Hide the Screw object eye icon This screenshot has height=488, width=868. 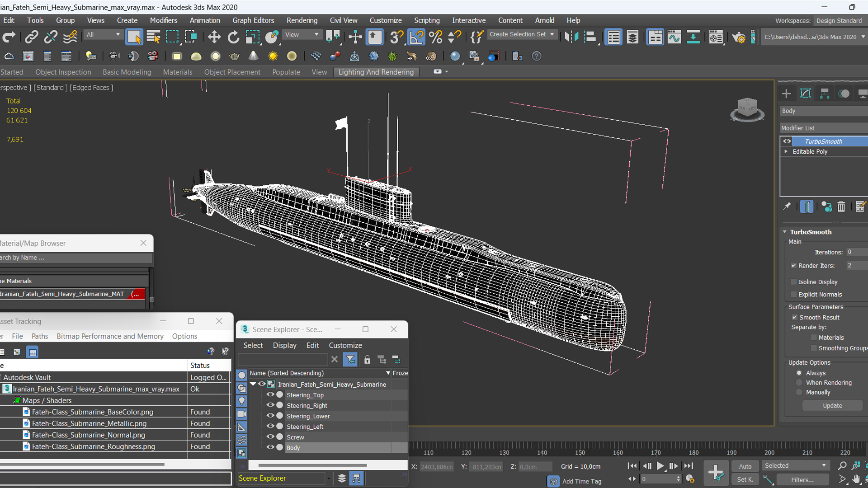coord(270,436)
